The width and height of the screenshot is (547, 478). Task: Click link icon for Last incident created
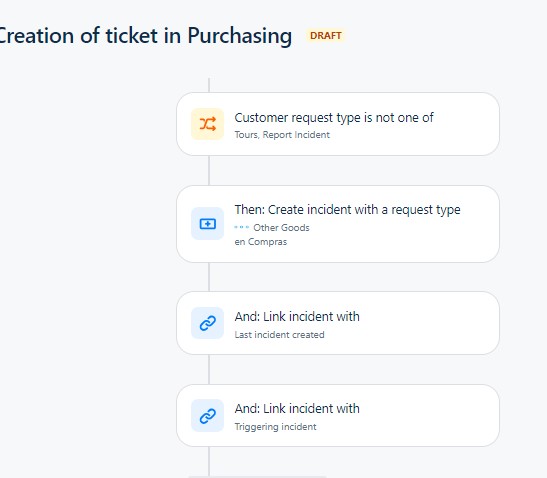(207, 323)
